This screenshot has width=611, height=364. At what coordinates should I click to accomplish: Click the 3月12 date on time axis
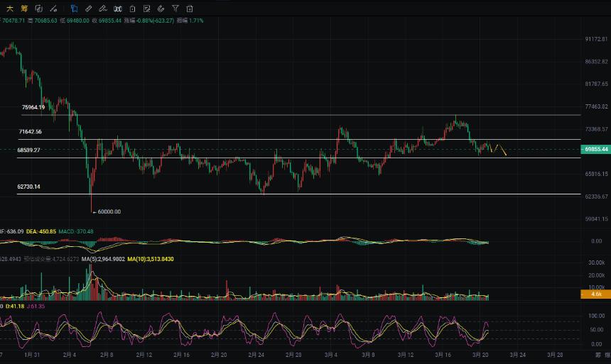pos(406,355)
